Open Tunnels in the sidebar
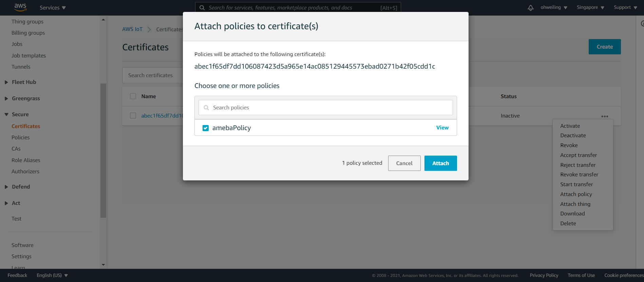 click(21, 67)
